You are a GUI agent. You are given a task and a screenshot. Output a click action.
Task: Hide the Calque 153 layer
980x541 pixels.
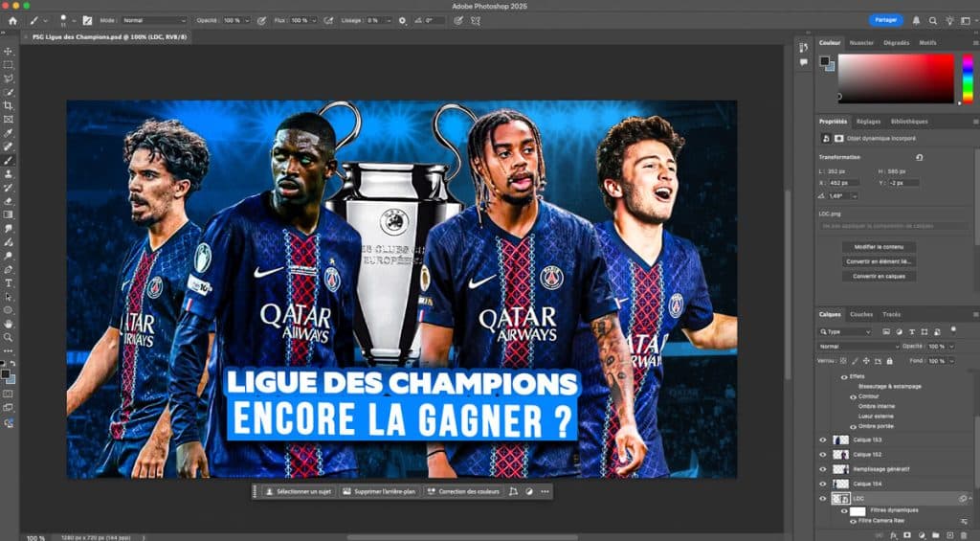coord(823,440)
